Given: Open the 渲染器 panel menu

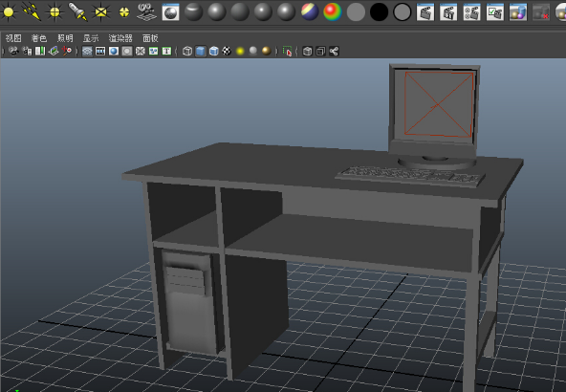Looking at the screenshot, I should 120,38.
